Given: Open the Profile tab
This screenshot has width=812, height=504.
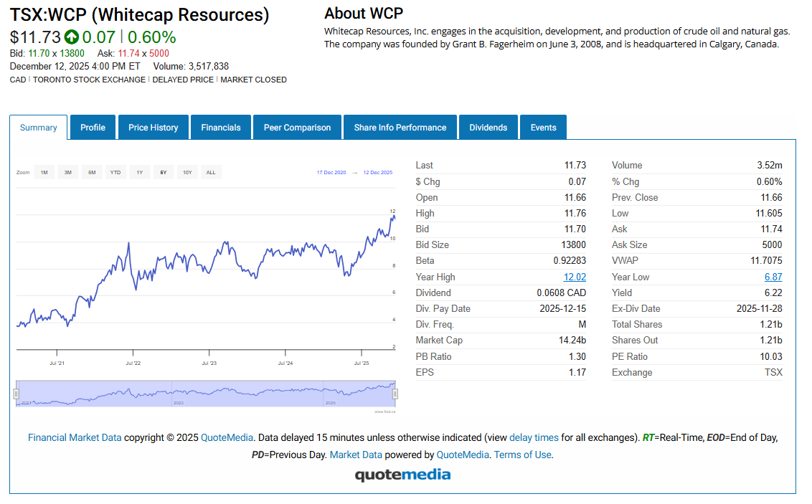Looking at the screenshot, I should coord(93,128).
